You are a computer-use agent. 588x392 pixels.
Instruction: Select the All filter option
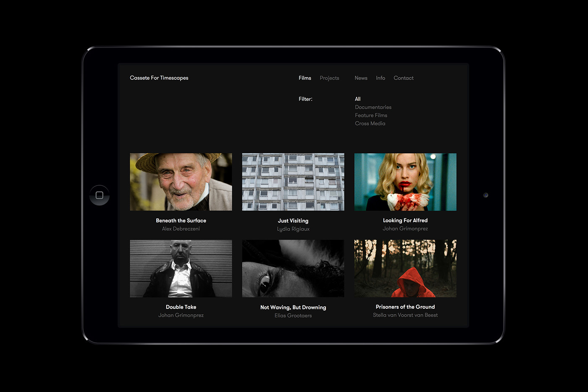[357, 99]
